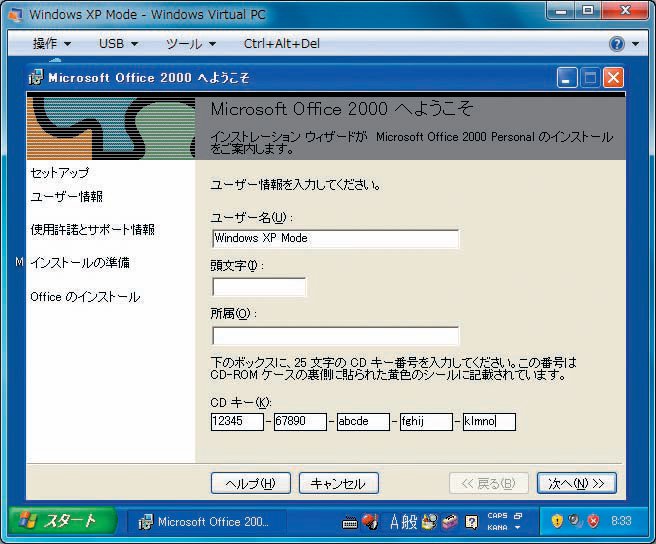The image size is (656, 544).
Task: Minimize the Office 2000 setup window
Action: (566, 78)
